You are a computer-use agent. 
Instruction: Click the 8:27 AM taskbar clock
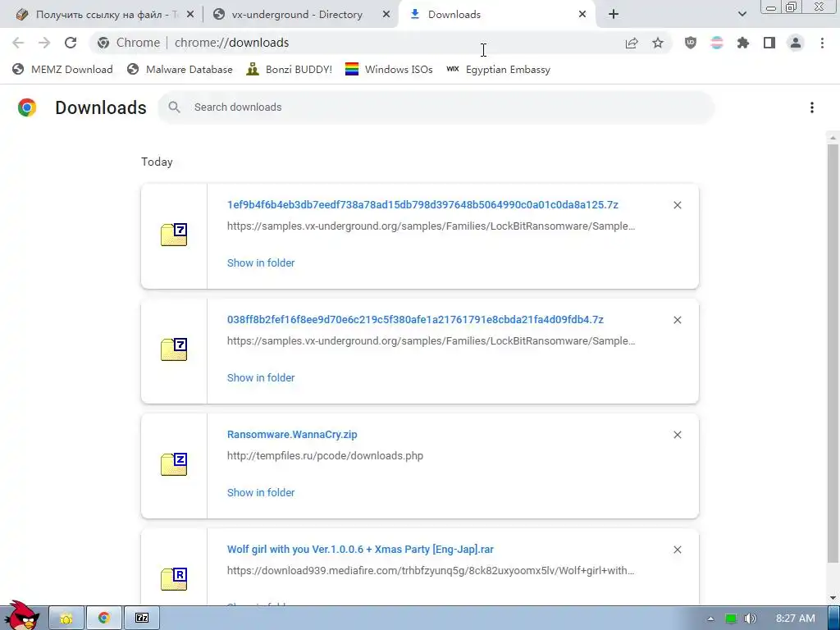tap(796, 619)
